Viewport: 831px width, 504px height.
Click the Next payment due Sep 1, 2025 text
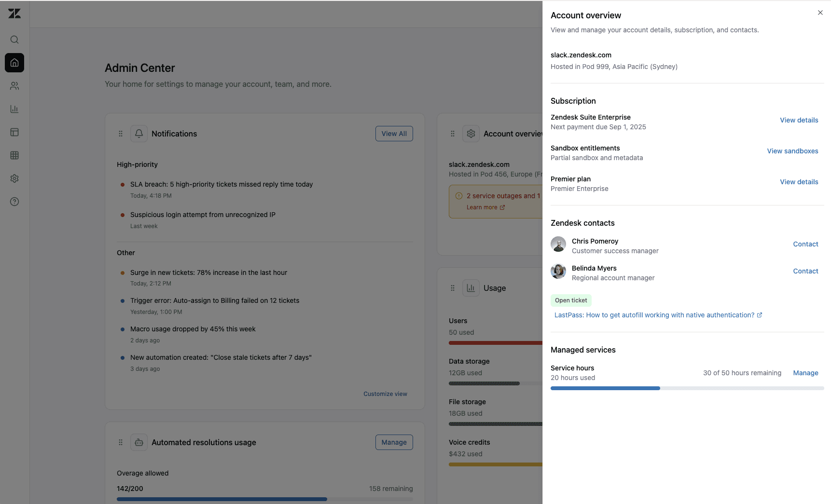tap(598, 127)
